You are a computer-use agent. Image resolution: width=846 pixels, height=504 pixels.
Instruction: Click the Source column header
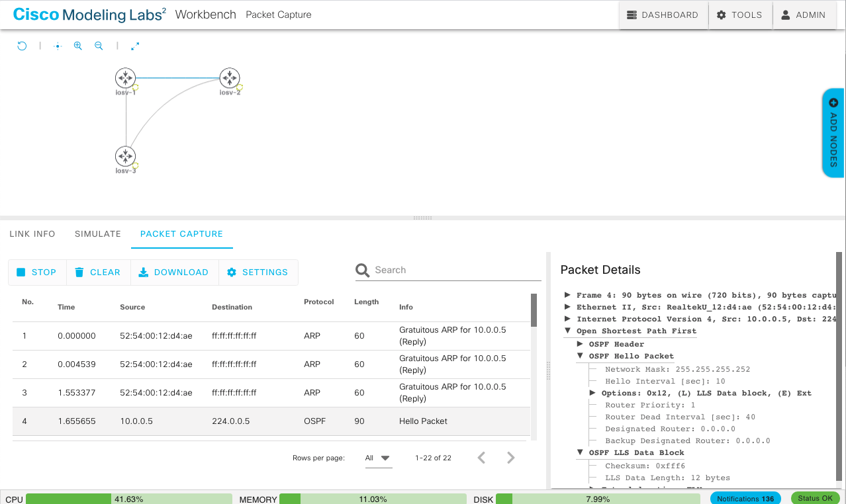132,307
